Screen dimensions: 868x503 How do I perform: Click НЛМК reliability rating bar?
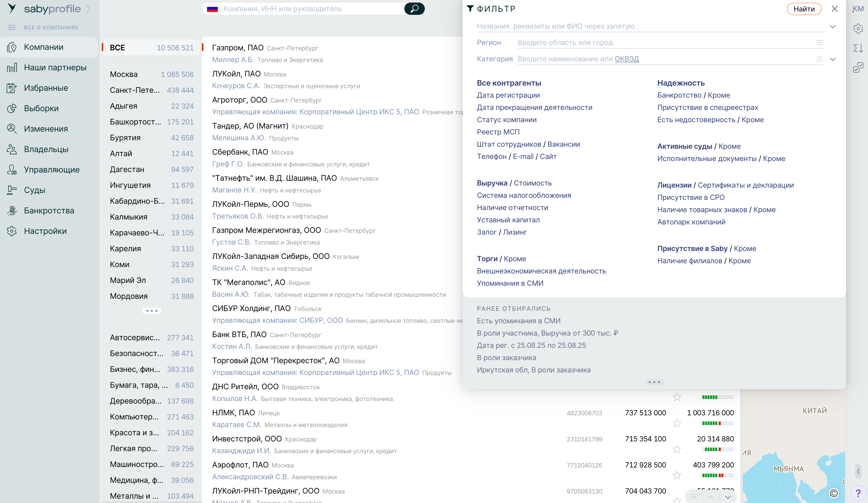(718, 423)
